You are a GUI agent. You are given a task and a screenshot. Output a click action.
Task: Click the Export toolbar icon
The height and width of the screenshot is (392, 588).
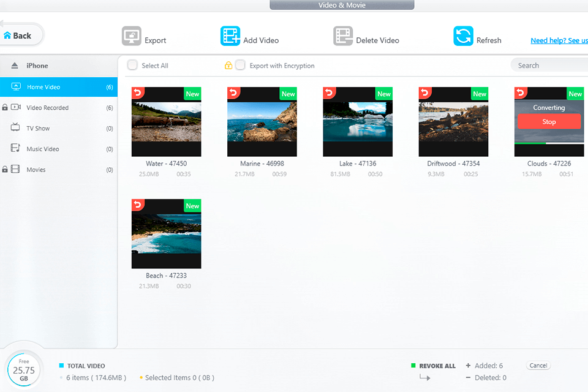[x=132, y=36]
